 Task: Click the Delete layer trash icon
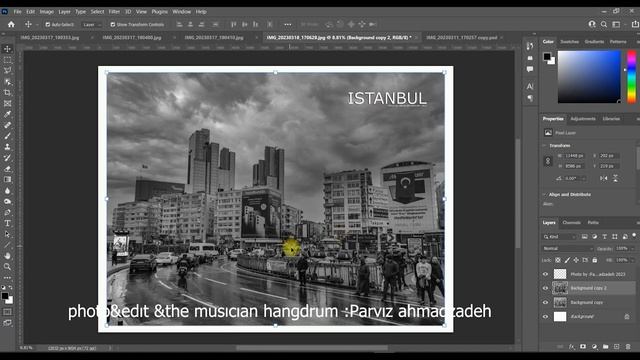pos(628,347)
